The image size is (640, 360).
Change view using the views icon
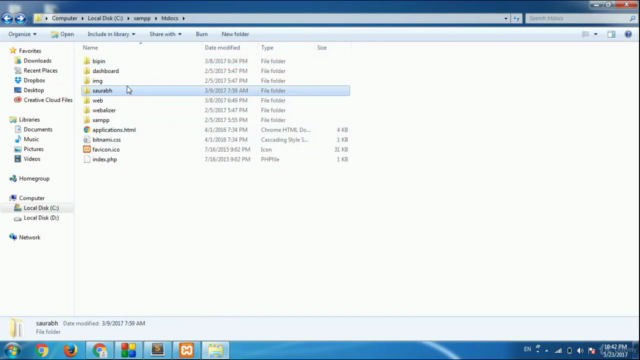pos(585,34)
